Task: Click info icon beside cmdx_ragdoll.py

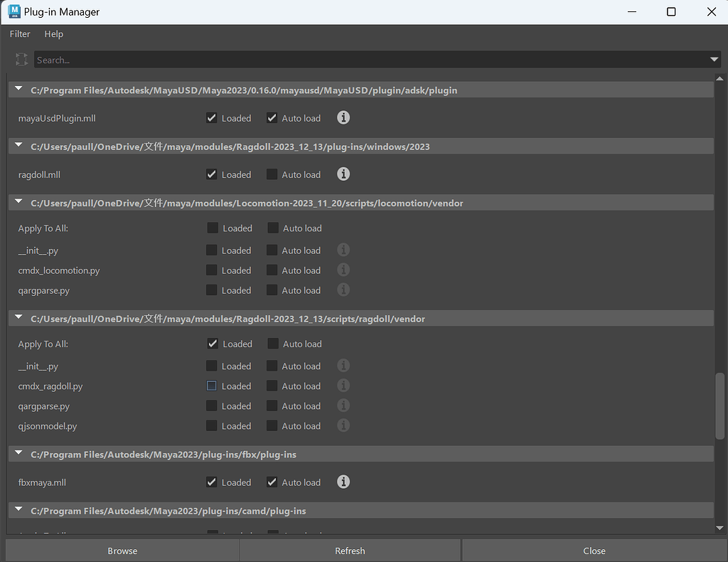Action: coord(343,386)
